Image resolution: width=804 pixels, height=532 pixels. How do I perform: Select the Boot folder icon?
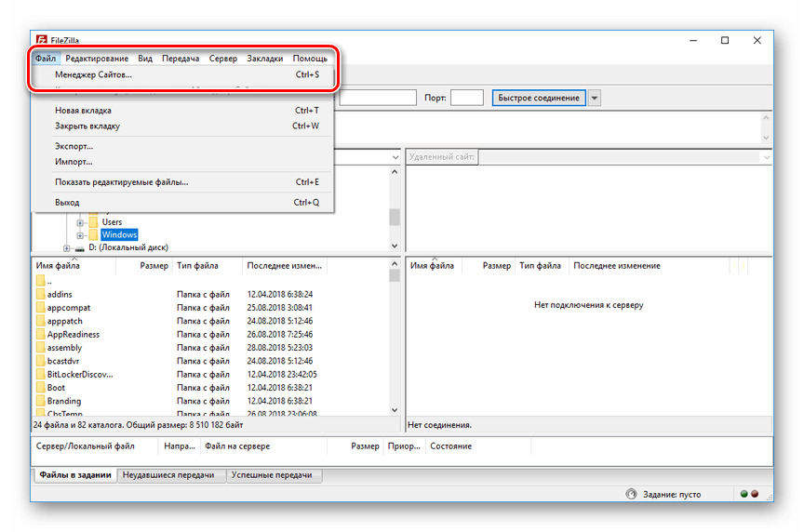click(x=40, y=388)
